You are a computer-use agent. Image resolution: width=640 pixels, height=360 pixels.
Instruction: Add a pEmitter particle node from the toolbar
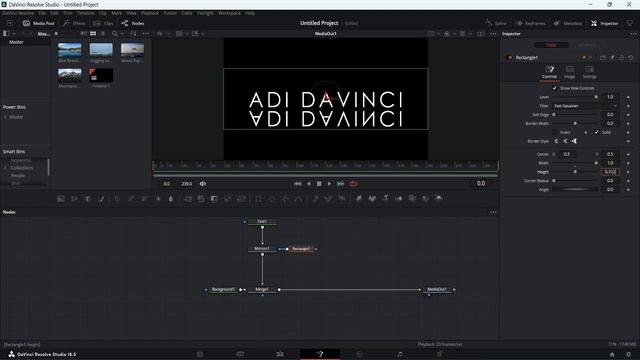pos(316,199)
